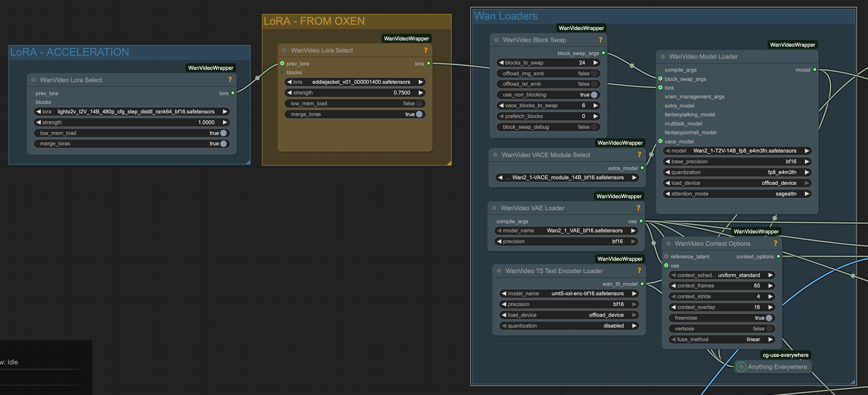Open help for WanVideo Block Swap node
Image resolution: width=868 pixels, height=395 pixels.
[600, 40]
